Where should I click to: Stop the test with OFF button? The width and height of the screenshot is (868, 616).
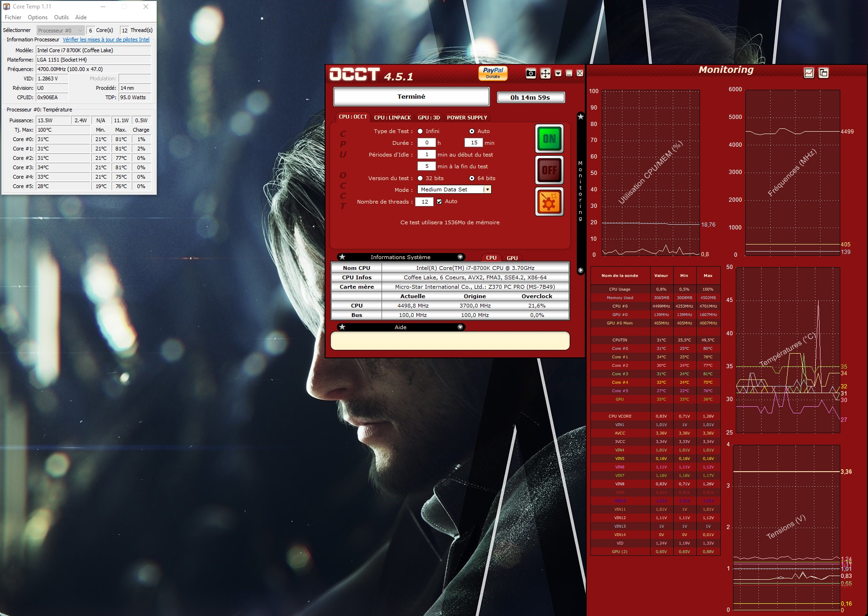(549, 170)
